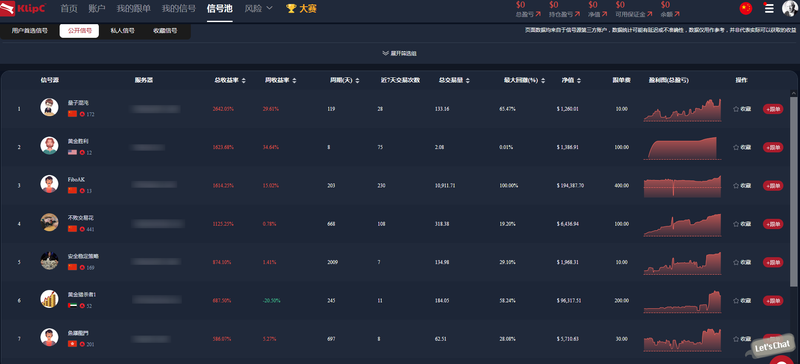
Task: Click the bar chart avatar of rank 6
Action: (x=49, y=299)
